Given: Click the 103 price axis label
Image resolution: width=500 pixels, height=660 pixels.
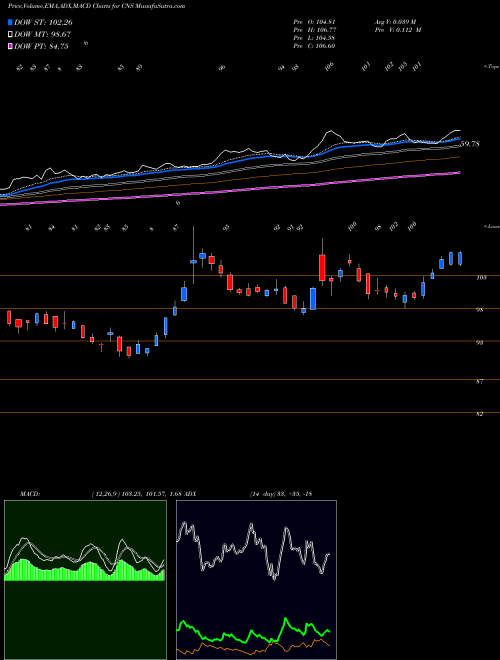Looking at the screenshot, I should [x=482, y=278].
